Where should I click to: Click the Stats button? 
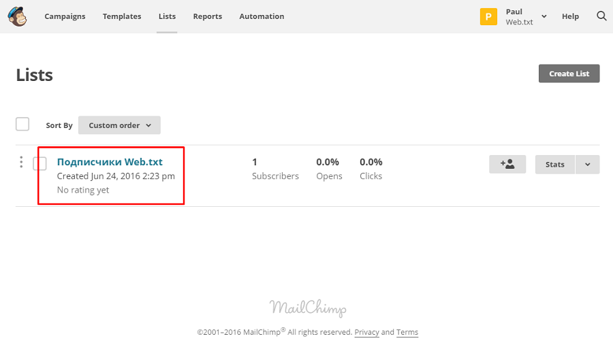click(x=554, y=165)
